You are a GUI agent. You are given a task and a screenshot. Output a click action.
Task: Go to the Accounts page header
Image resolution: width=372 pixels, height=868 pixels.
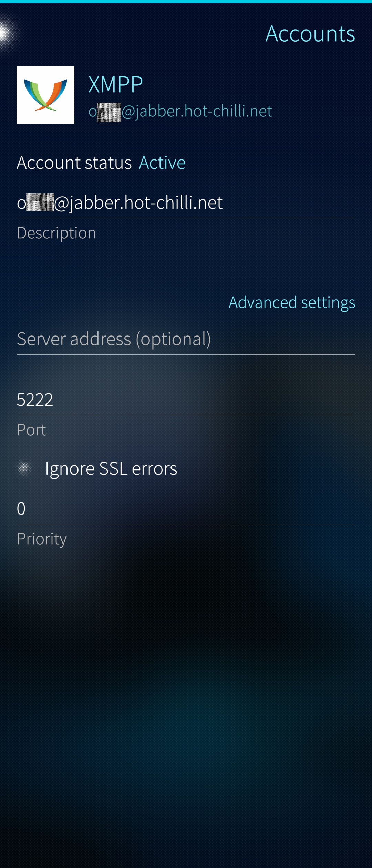pyautogui.click(x=310, y=34)
